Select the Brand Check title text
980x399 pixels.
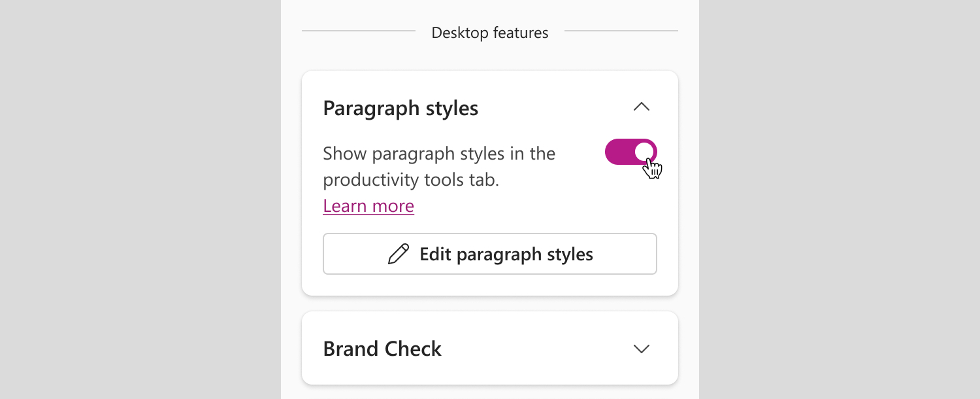(x=382, y=349)
